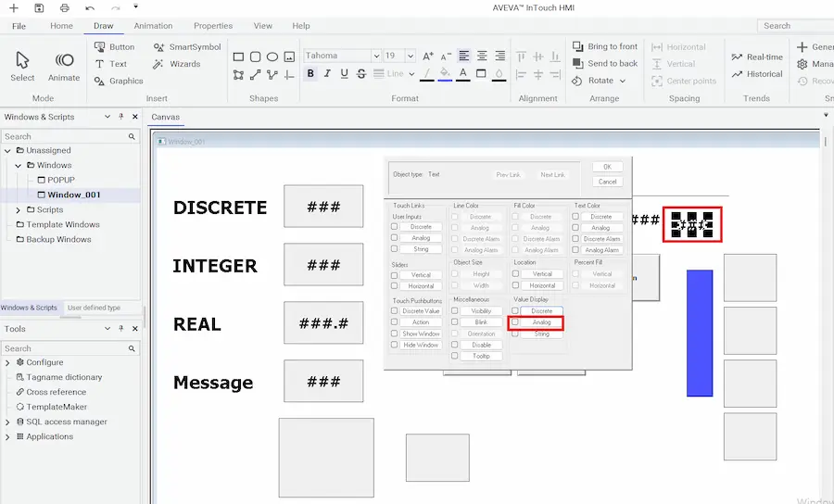Click the Value Display Analog button
Screen dimensions: 834x504
click(x=541, y=322)
